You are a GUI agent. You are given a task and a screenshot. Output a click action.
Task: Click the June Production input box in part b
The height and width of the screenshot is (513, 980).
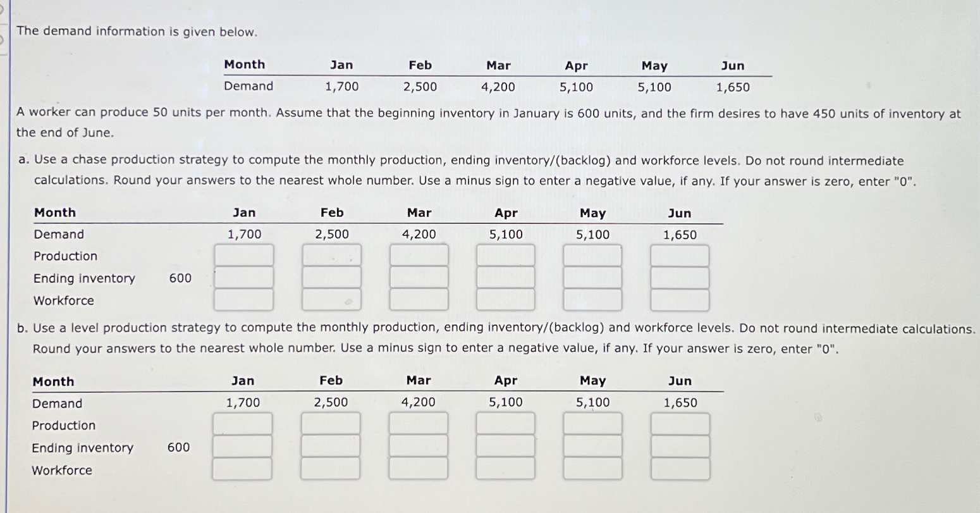680,424
